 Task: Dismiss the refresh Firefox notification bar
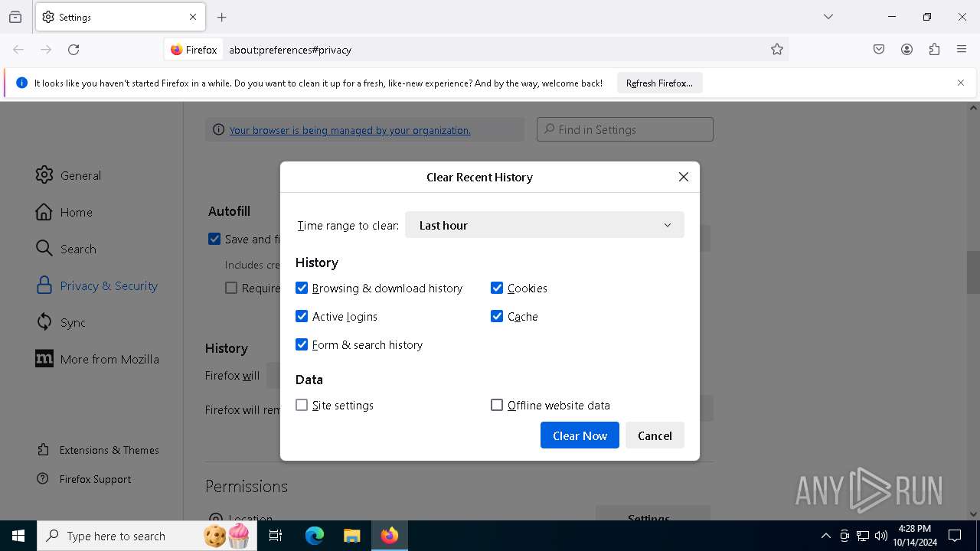pyautogui.click(x=961, y=83)
